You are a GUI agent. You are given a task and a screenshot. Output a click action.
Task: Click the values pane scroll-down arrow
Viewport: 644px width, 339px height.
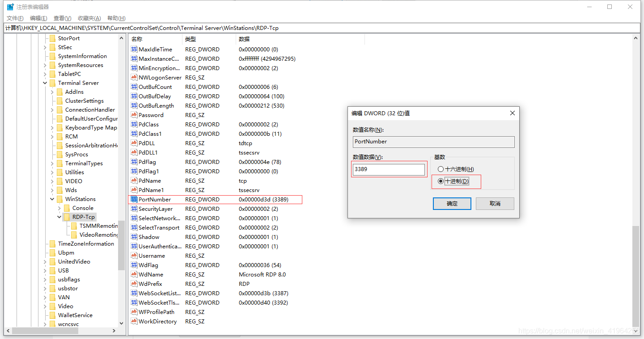coord(636,331)
